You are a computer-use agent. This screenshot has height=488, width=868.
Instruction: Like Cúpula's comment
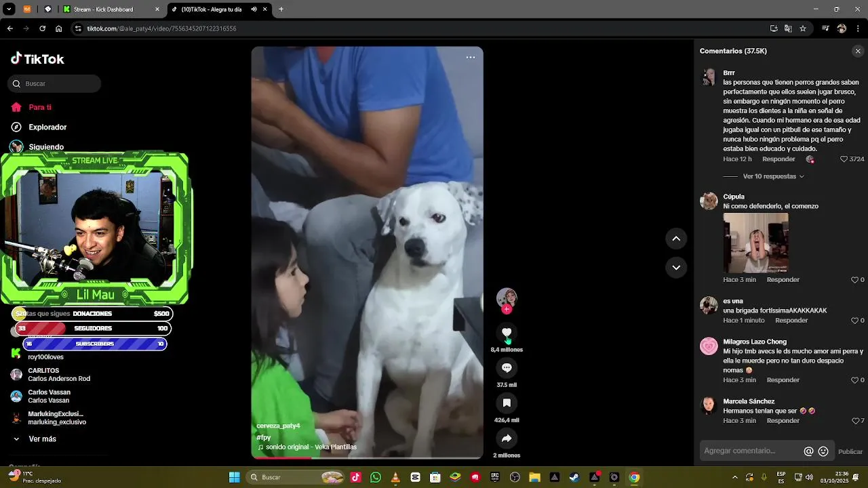(854, 280)
